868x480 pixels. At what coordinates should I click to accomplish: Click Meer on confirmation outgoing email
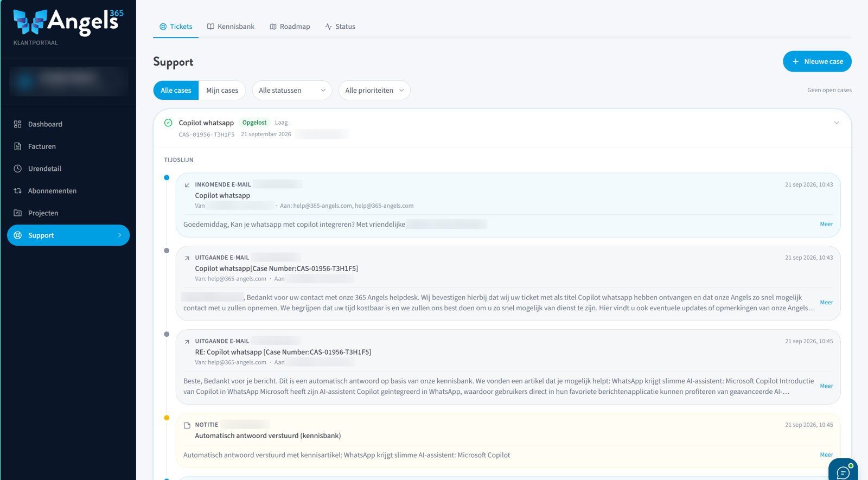(x=826, y=303)
